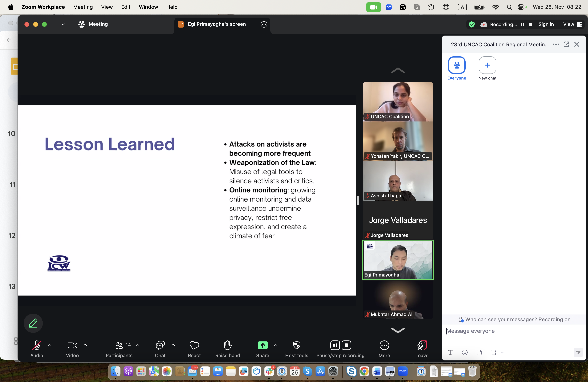The image size is (588, 382).
Task: Open the React heart icon
Action: coord(194,345)
